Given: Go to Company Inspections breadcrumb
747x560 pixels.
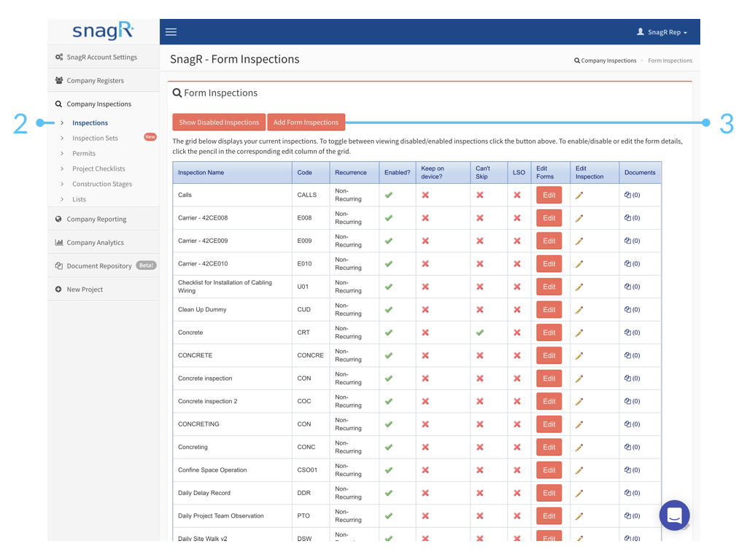Looking at the screenshot, I should click(605, 61).
